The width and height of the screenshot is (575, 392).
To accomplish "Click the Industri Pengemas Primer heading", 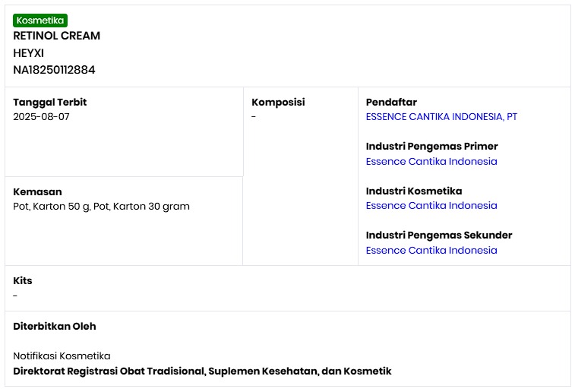I will click(x=431, y=147).
